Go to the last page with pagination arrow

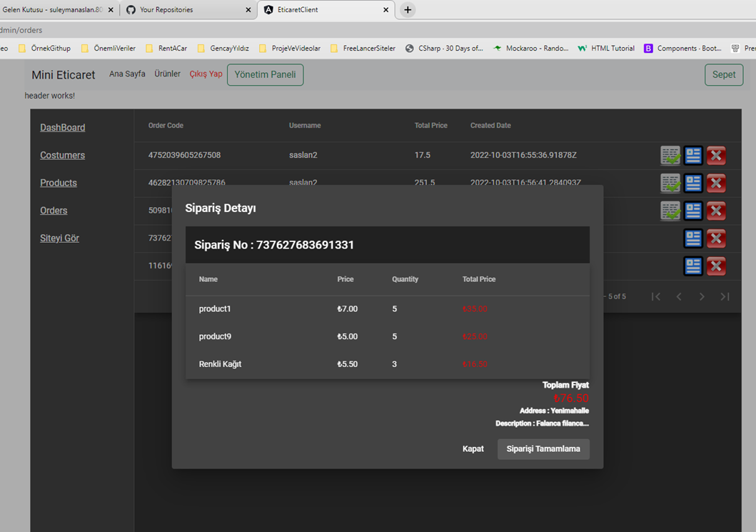click(x=725, y=296)
